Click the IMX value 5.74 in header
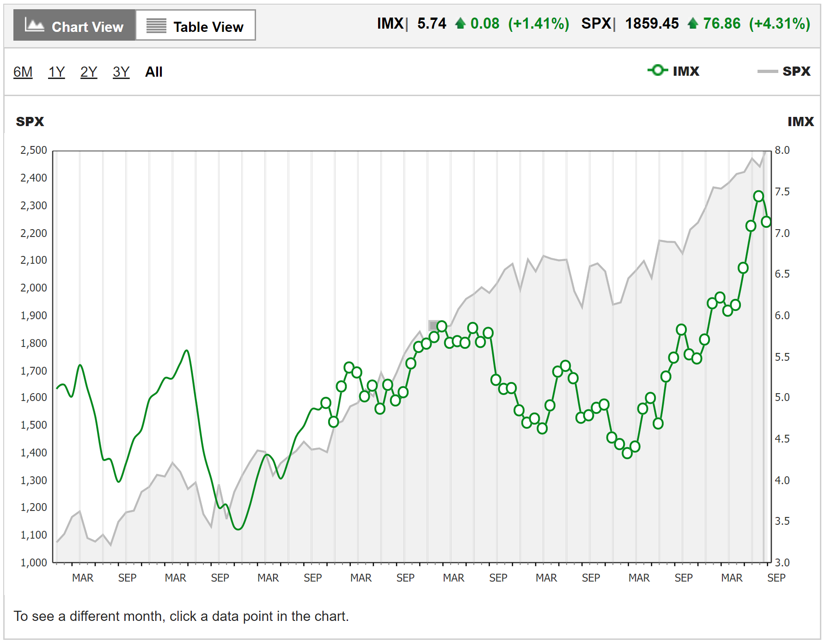The width and height of the screenshot is (825, 644). point(432,24)
